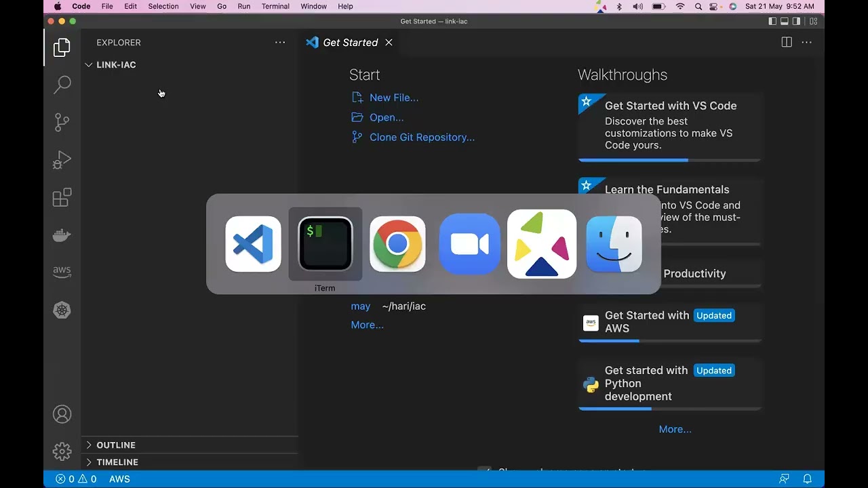Click More... under Walkthroughs
Image resolution: width=868 pixels, height=488 pixels.
(x=675, y=429)
